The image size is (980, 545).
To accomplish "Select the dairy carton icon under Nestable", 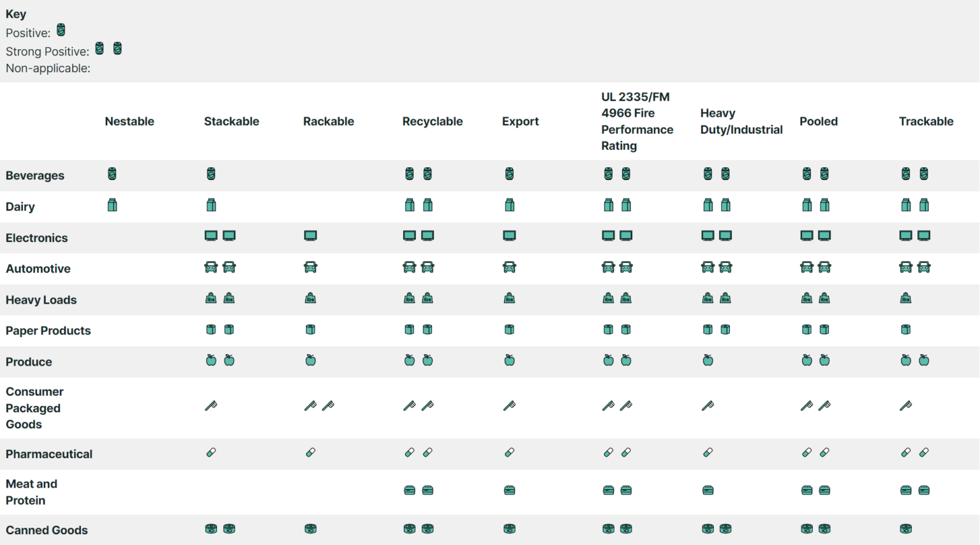I will coord(112,205).
